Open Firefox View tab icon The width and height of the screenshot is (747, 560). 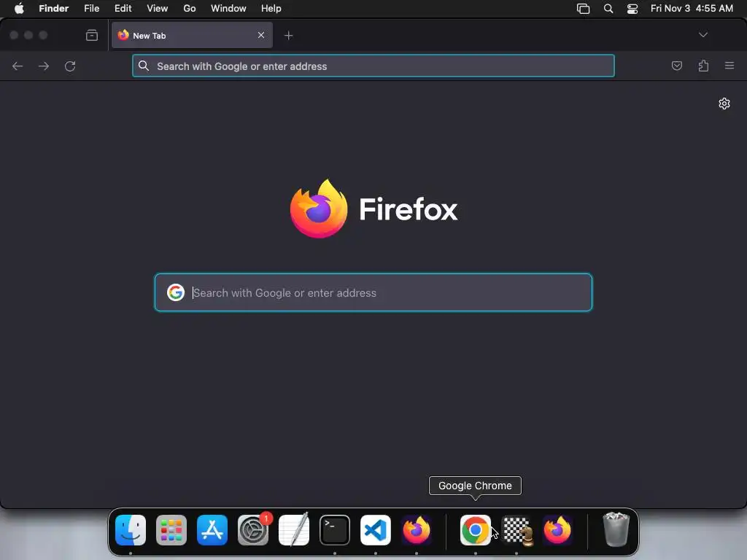click(x=91, y=35)
